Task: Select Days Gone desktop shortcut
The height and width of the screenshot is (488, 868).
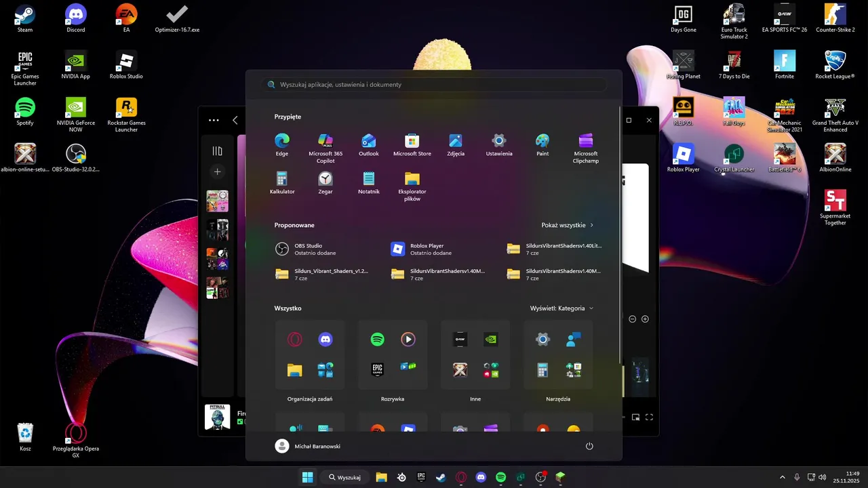Action: 684,18
